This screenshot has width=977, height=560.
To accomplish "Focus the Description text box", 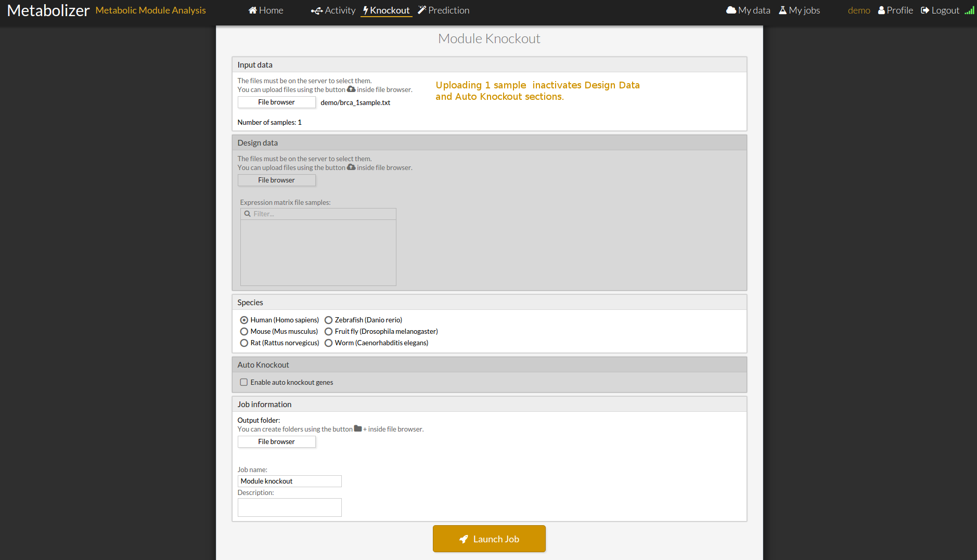I will 289,507.
